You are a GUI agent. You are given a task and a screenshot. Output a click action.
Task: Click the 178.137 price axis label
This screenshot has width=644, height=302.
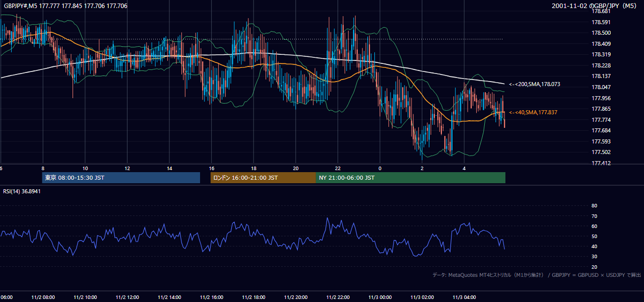[601, 76]
